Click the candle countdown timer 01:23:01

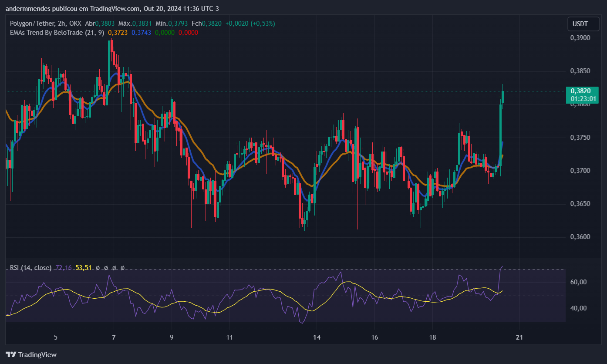pyautogui.click(x=582, y=99)
